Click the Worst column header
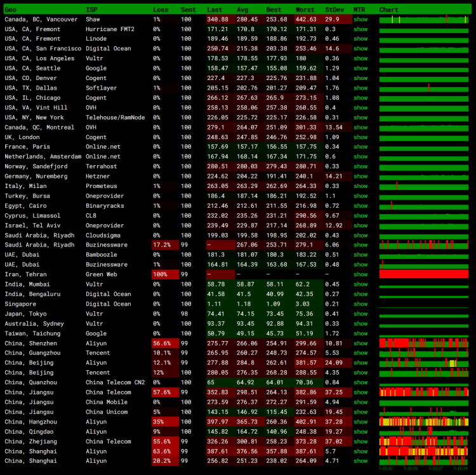This screenshot has width=476, height=475. [x=305, y=10]
